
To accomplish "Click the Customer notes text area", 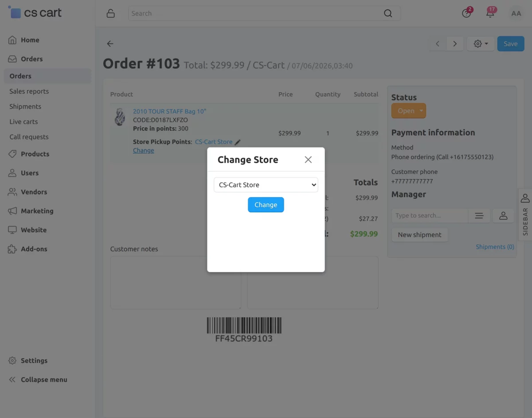I will click(x=176, y=282).
